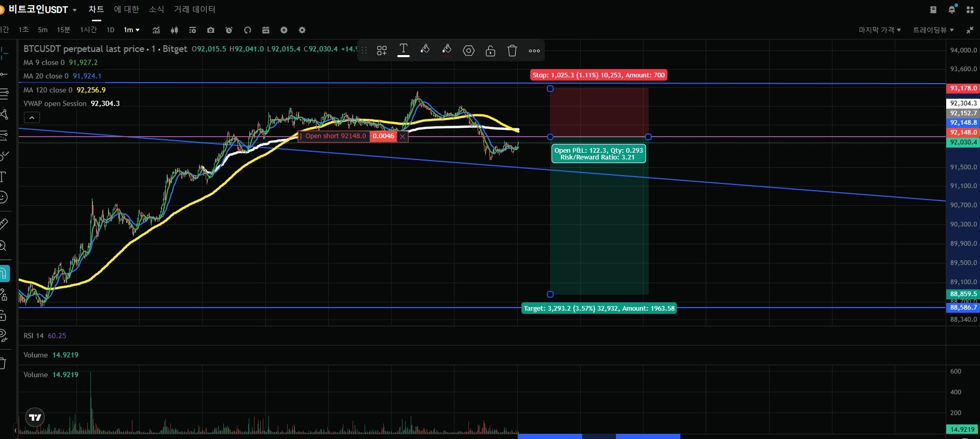The image size is (980, 439).
Task: Select the brush drawing tool in sidebar
Action: [4, 156]
